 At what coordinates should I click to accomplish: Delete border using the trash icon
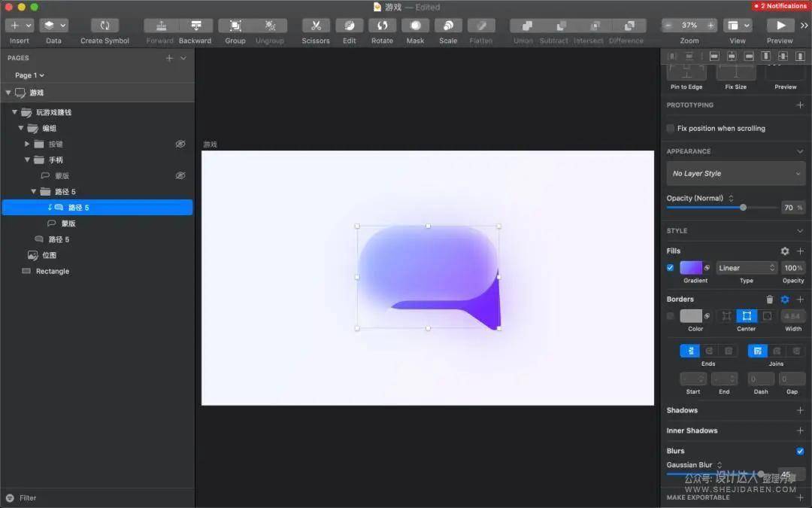769,300
